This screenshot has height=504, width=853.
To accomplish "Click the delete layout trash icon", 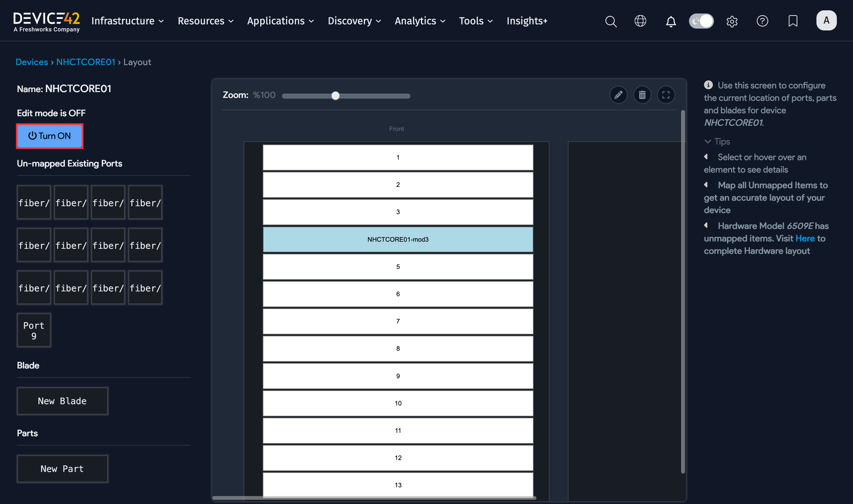I will click(x=642, y=95).
